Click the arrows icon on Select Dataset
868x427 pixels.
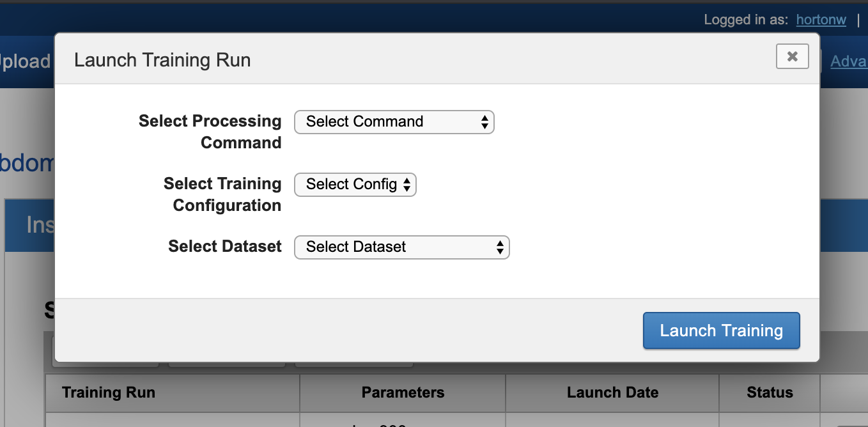coord(500,247)
